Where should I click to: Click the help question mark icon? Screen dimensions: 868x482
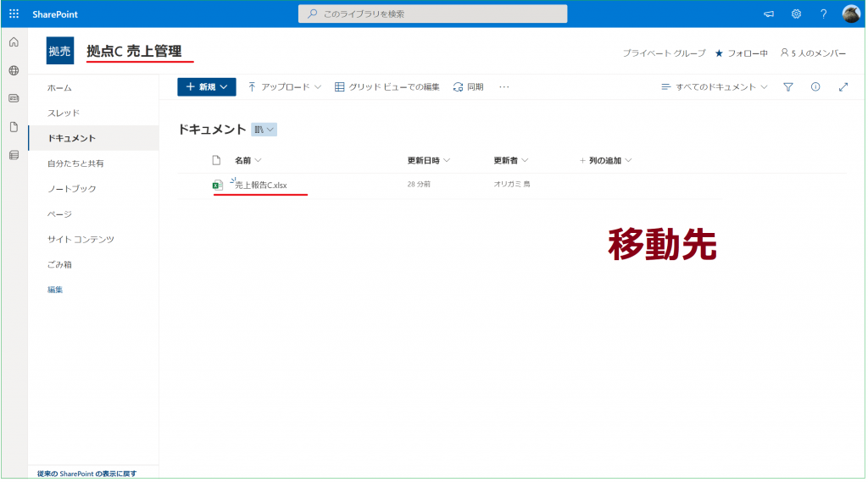point(823,14)
